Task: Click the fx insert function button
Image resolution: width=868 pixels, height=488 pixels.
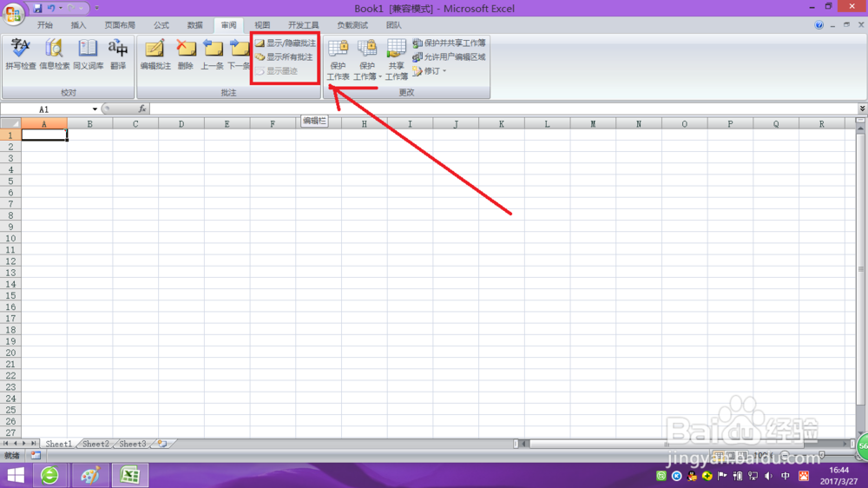Action: (x=142, y=109)
